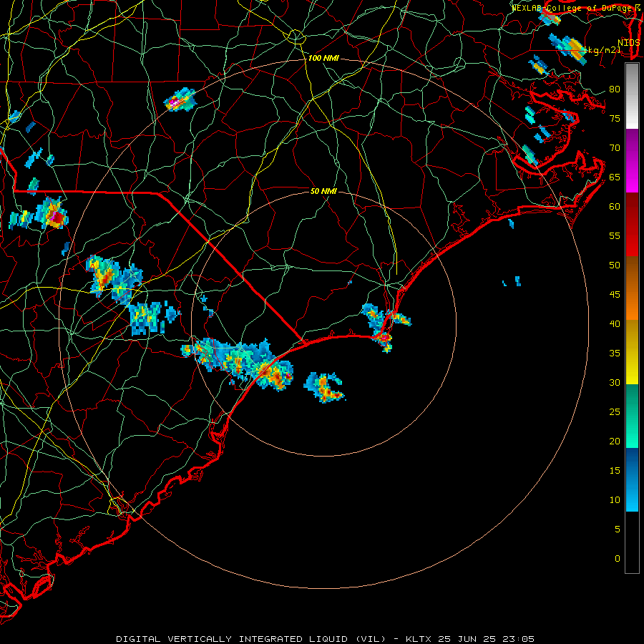Pick the yellow segment of the color bar

tap(632, 352)
